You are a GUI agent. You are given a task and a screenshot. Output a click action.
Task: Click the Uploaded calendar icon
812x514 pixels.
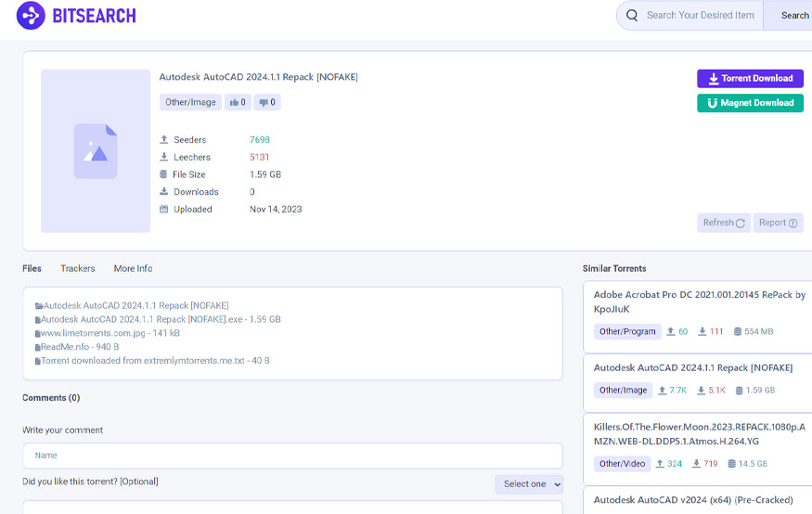163,209
